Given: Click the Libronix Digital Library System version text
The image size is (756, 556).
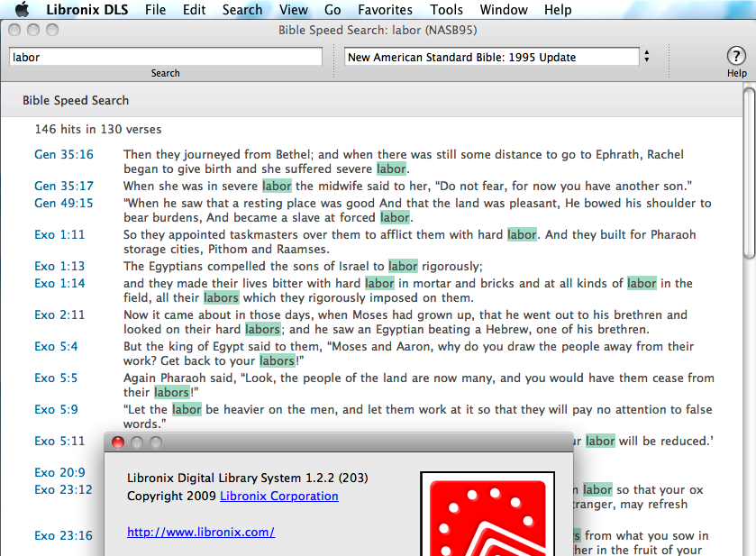Looking at the screenshot, I should tap(247, 478).
